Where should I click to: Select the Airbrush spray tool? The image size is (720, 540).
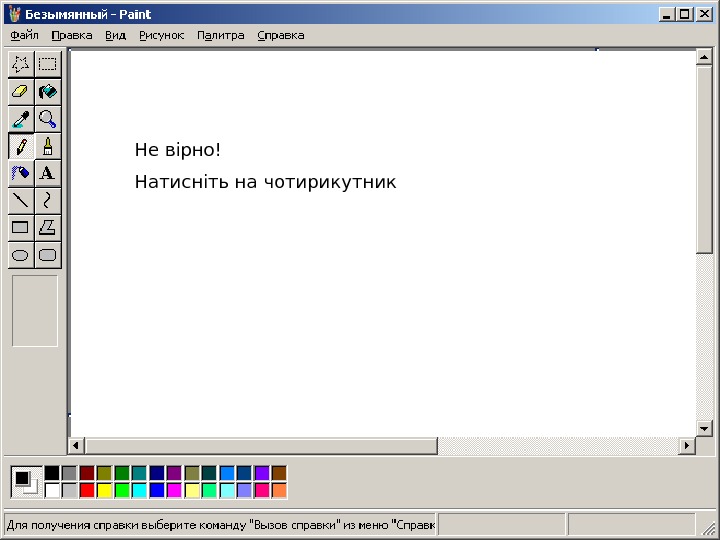pos(21,174)
